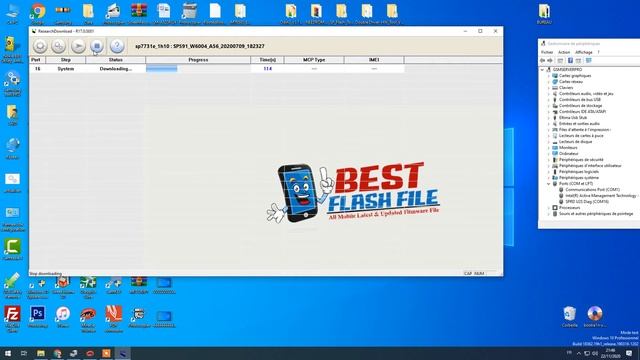This screenshot has height=360, width=640.
Task: Click the Status column header
Action: pos(116,60)
